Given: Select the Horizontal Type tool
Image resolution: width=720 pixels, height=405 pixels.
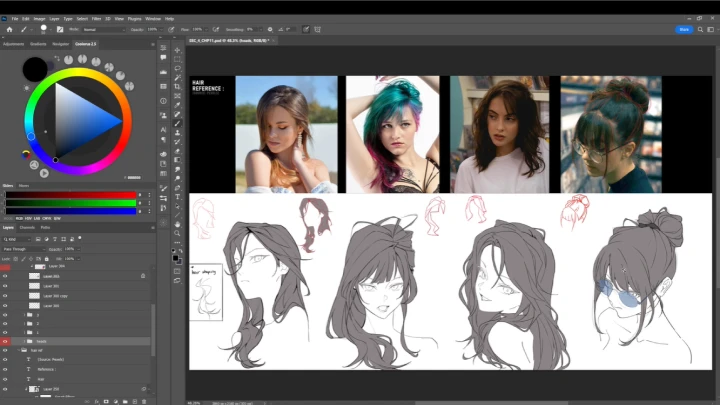Looking at the screenshot, I should tap(177, 197).
